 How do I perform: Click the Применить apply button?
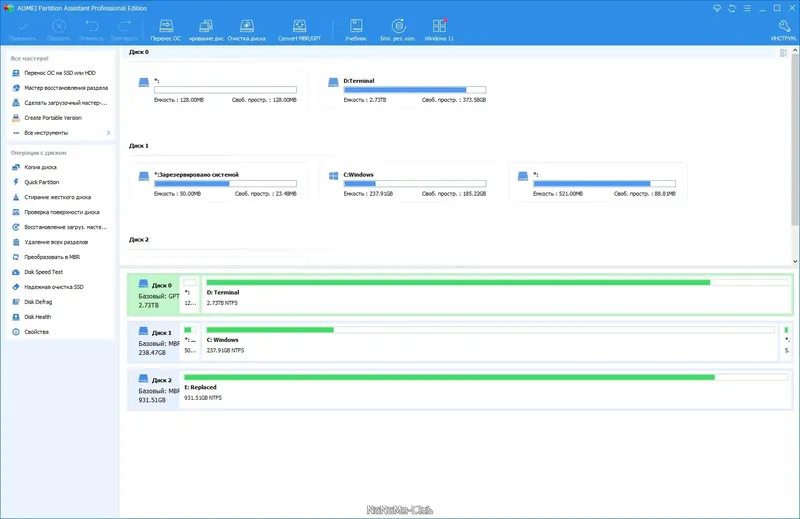[x=22, y=30]
